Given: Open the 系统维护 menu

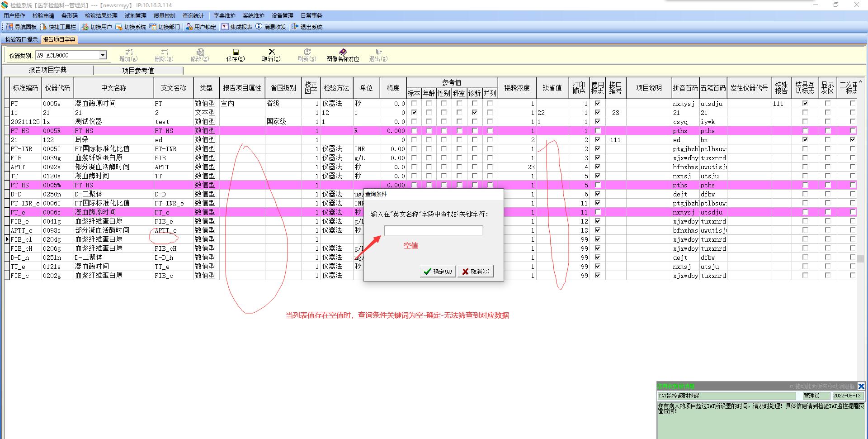Looking at the screenshot, I should 254,16.
